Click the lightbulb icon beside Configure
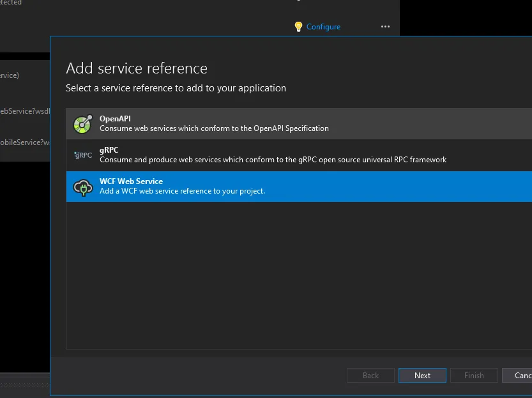This screenshot has height=398, width=532. [298, 27]
